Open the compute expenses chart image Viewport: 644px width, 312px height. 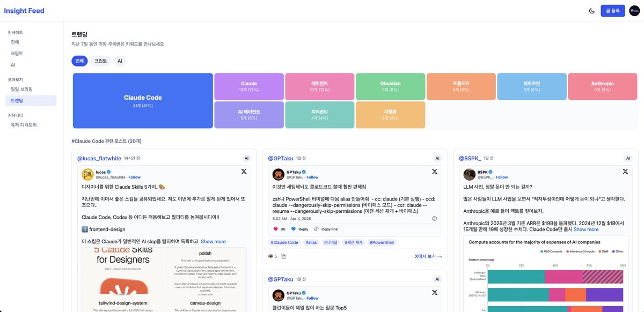point(546,274)
